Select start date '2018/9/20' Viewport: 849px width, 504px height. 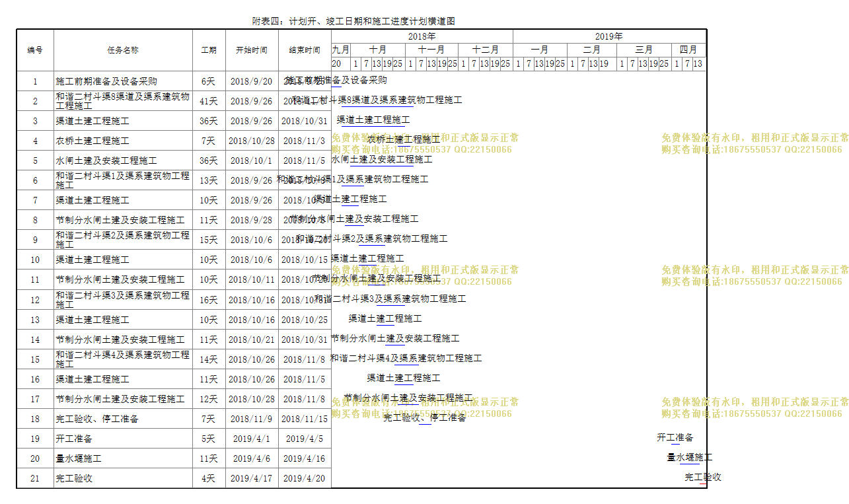252,81
